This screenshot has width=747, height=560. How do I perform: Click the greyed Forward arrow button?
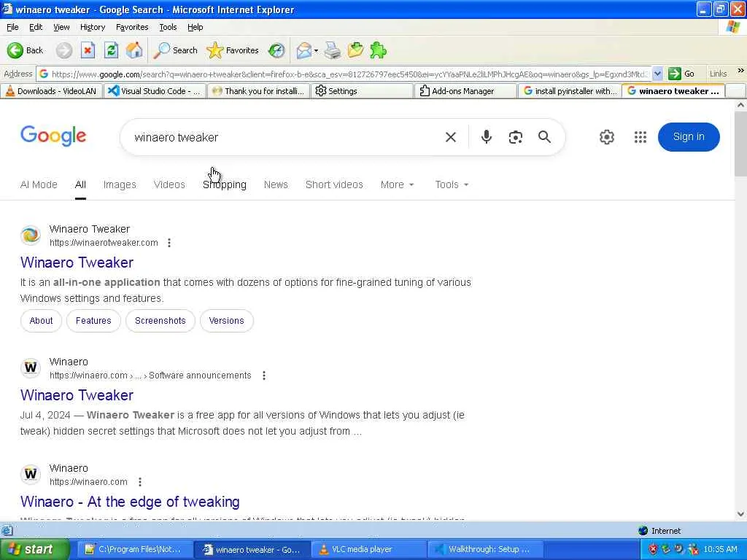64,50
